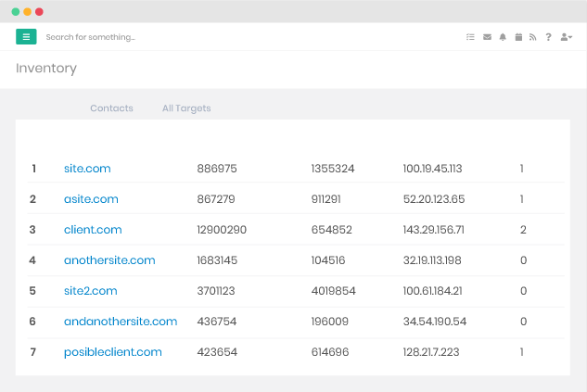Open the anothersite.com link

(x=109, y=260)
